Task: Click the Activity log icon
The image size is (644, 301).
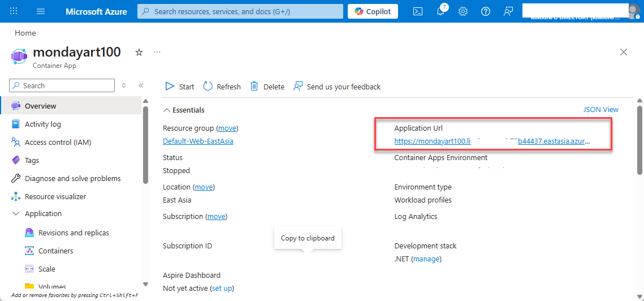Action: click(x=16, y=124)
